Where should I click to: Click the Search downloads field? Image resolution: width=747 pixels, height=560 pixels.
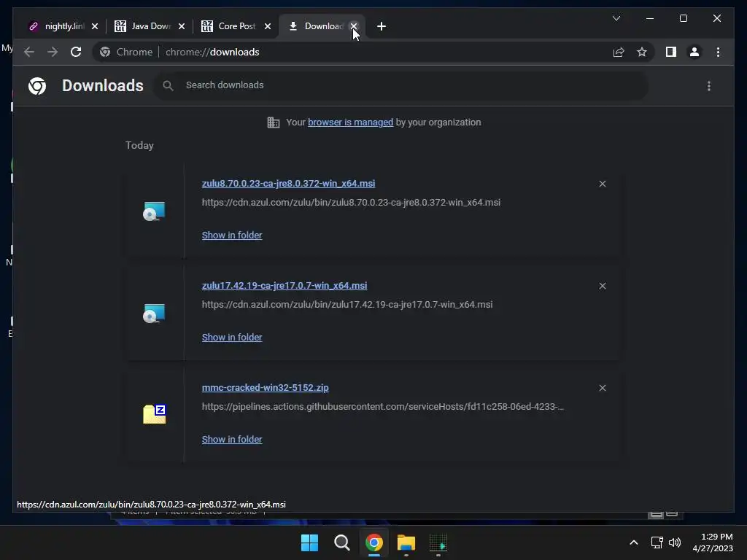point(400,86)
